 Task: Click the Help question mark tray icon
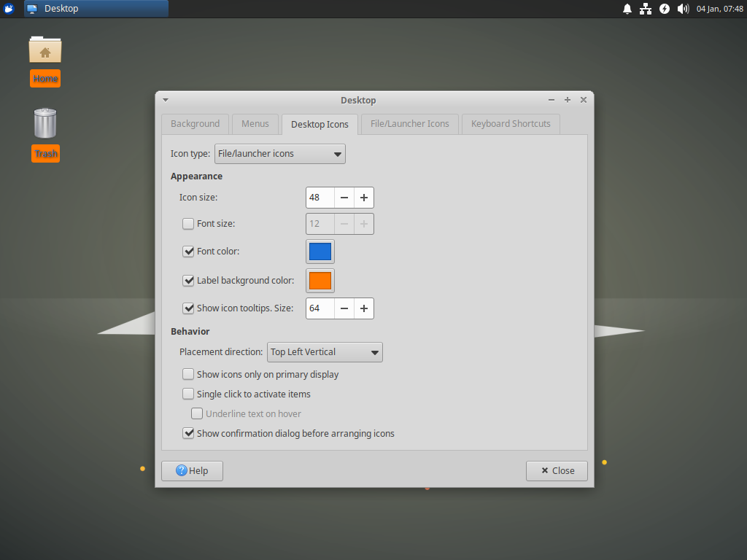[x=664, y=8]
